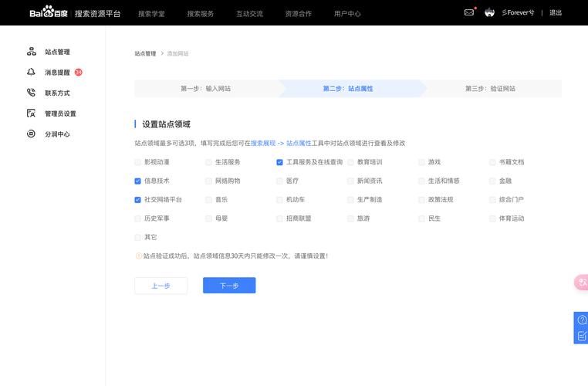Check the 其它 checkbox
This screenshot has width=588, height=386.
click(137, 237)
